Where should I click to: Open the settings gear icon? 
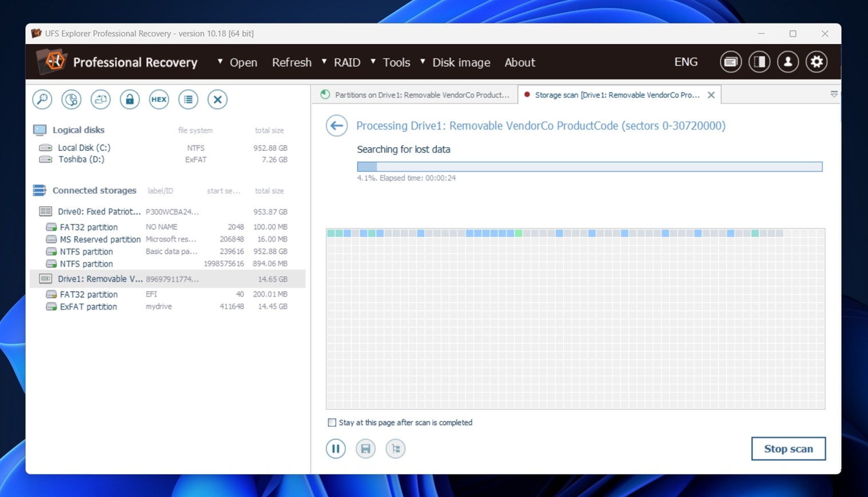[816, 62]
